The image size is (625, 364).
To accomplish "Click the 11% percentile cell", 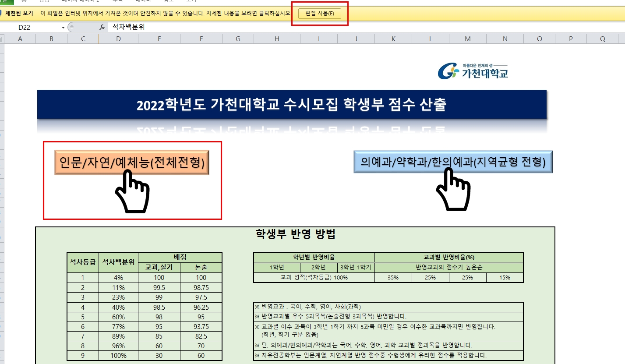I will pos(118,287).
